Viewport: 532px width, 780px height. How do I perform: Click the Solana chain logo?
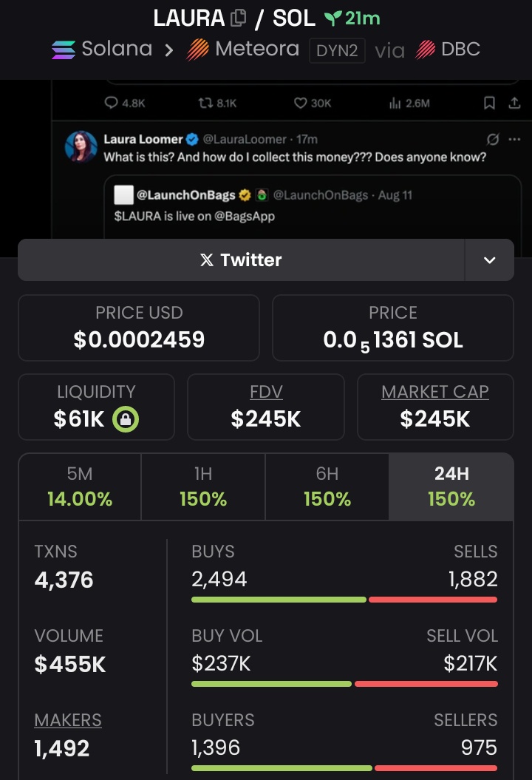pos(64,50)
